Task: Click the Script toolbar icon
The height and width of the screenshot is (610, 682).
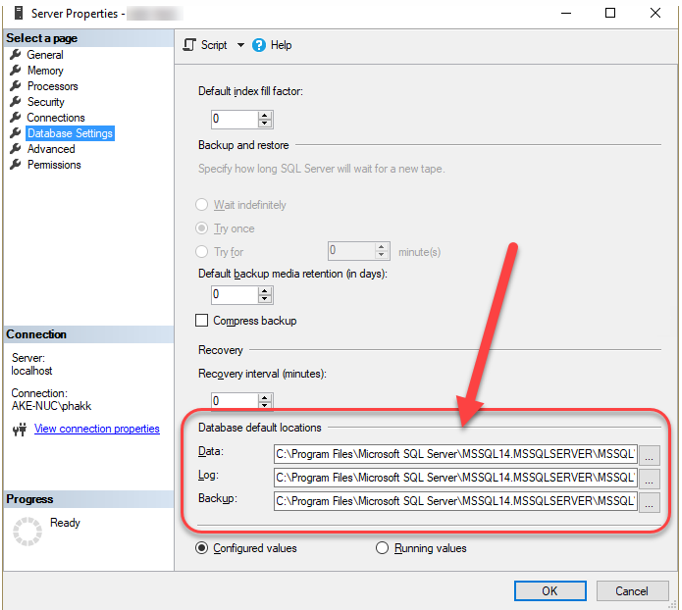Action: coord(190,45)
